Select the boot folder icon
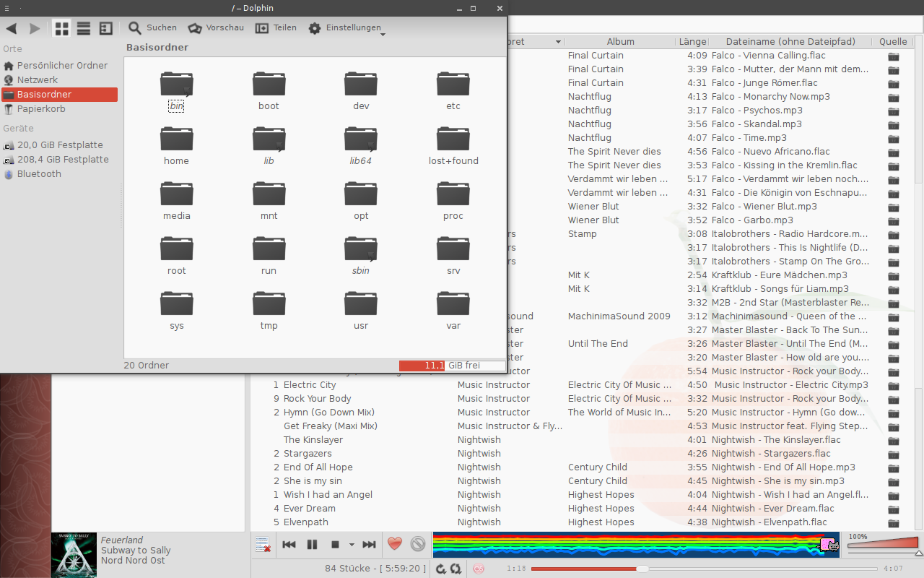This screenshot has height=578, width=924. point(269,84)
